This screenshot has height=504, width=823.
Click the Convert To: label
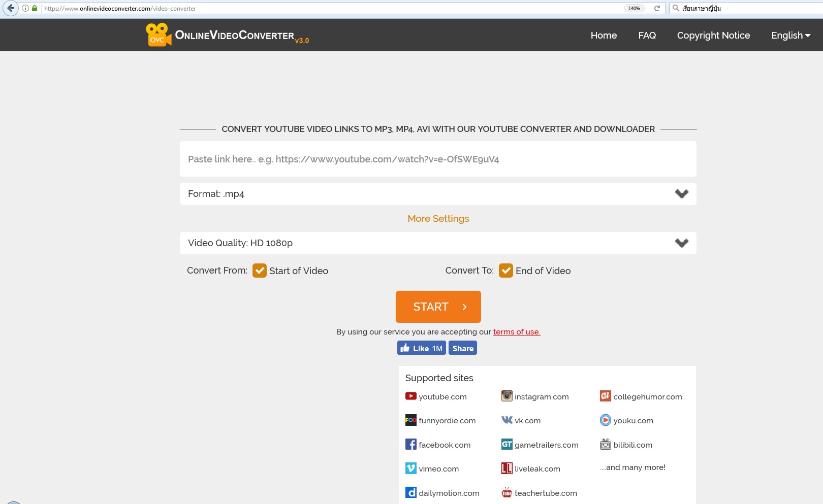(x=469, y=271)
